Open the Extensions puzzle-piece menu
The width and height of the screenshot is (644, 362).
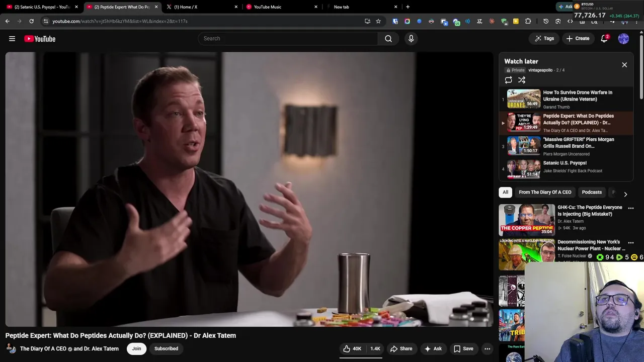pyautogui.click(x=528, y=21)
